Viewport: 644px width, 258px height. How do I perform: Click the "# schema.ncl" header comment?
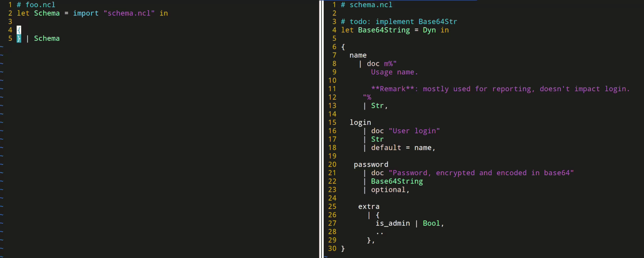tap(366, 5)
